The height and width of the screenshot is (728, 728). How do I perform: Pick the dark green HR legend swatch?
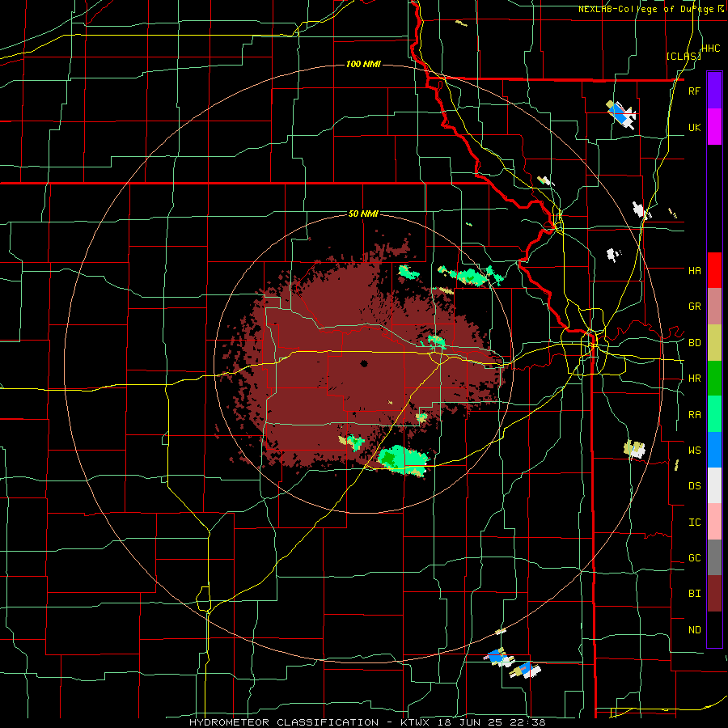click(x=714, y=379)
